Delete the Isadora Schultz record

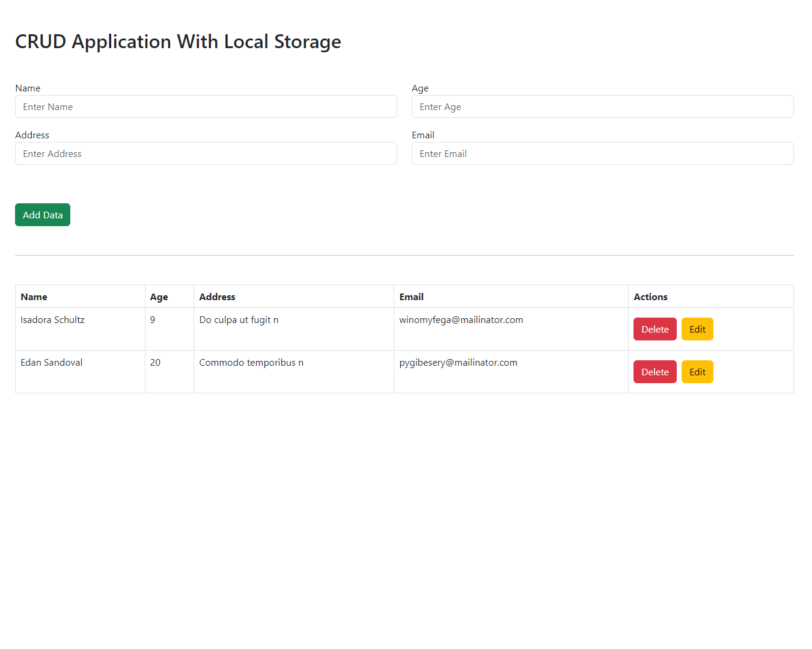point(655,329)
